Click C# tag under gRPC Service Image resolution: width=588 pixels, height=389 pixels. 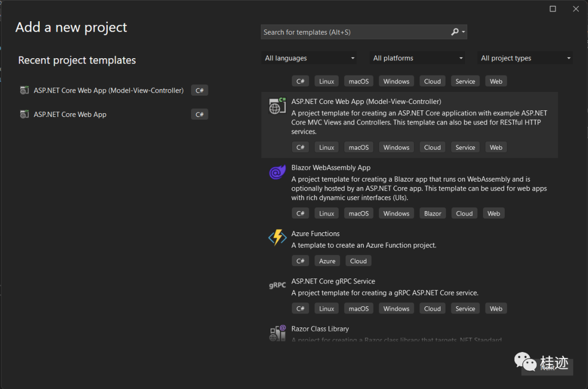pyautogui.click(x=301, y=308)
